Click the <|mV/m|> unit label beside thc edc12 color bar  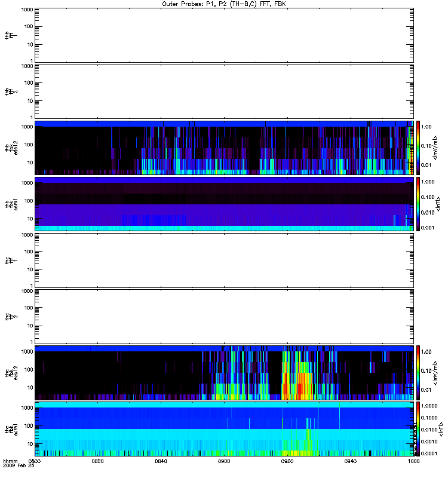pos(435,373)
